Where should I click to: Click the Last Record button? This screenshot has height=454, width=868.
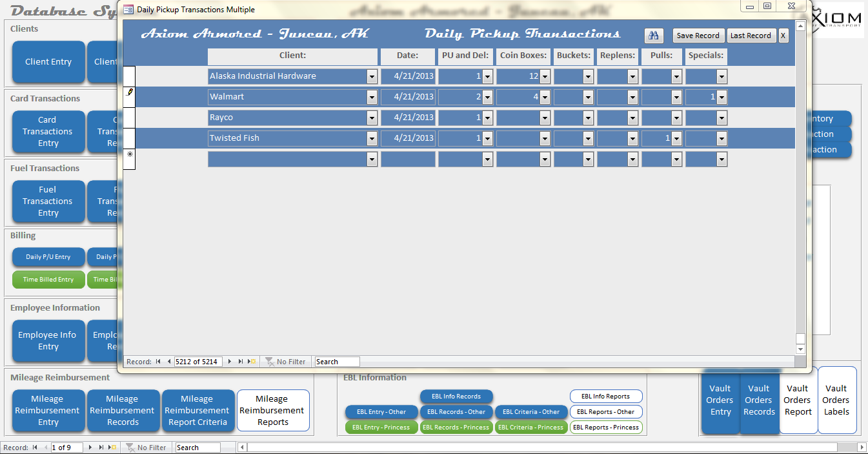751,36
